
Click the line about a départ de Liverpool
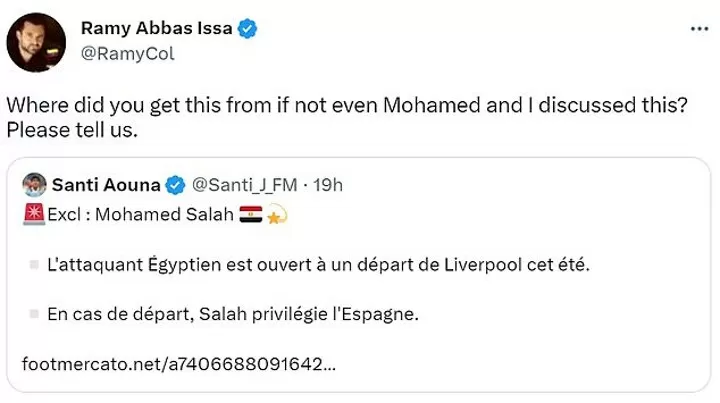click(318, 265)
